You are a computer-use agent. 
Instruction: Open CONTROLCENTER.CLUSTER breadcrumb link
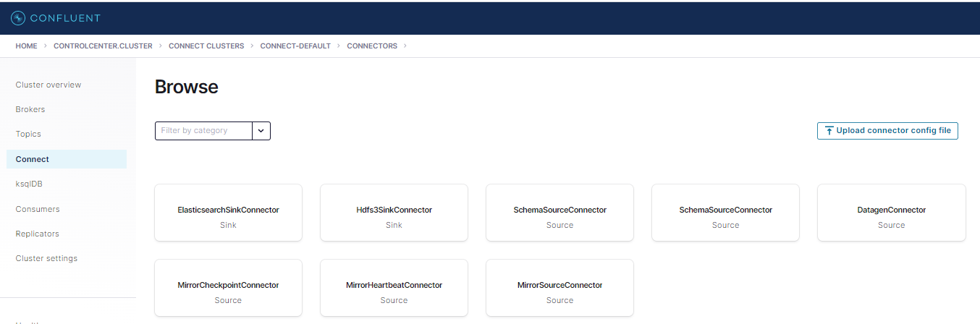click(103, 46)
